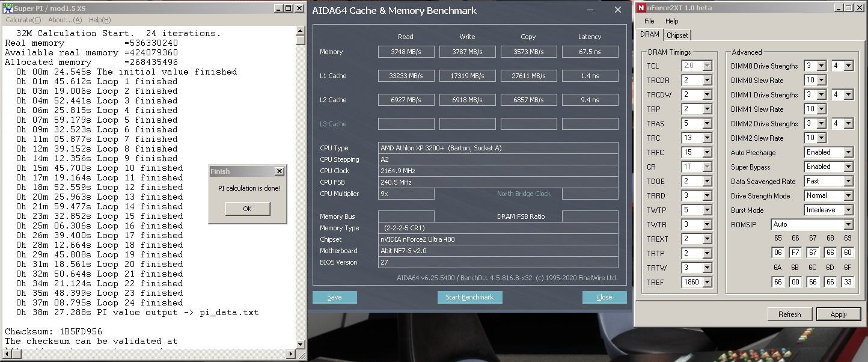The image size is (868, 362).
Task: Close the Finish dialog
Action: (x=279, y=171)
